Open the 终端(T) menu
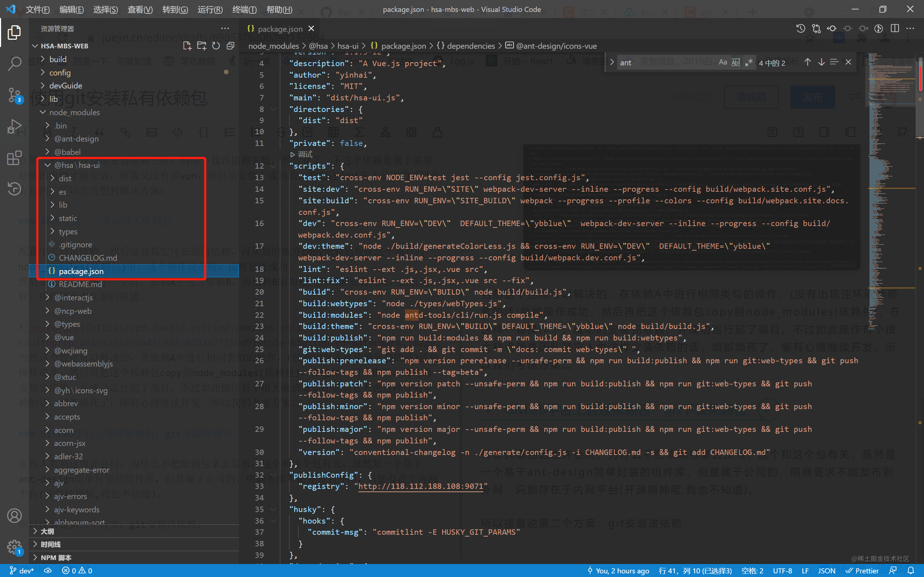 (244, 9)
